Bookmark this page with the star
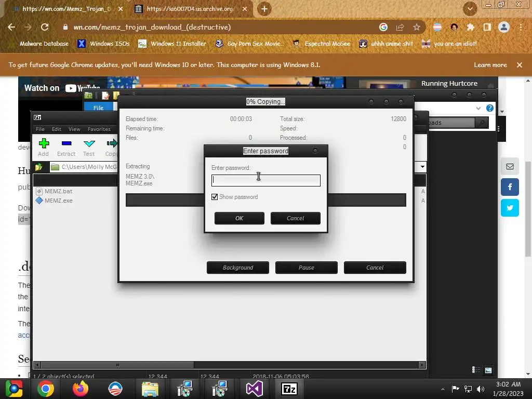The width and height of the screenshot is (532, 399). 417,27
